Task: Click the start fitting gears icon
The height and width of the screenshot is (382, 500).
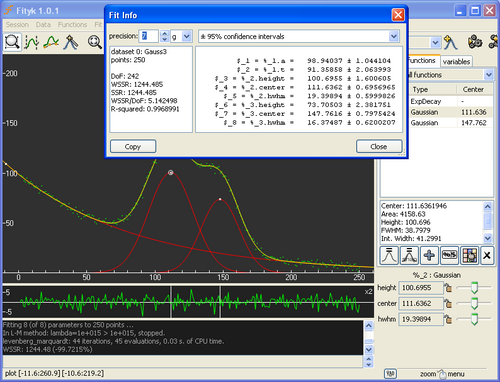Action: pyautogui.click(x=475, y=42)
